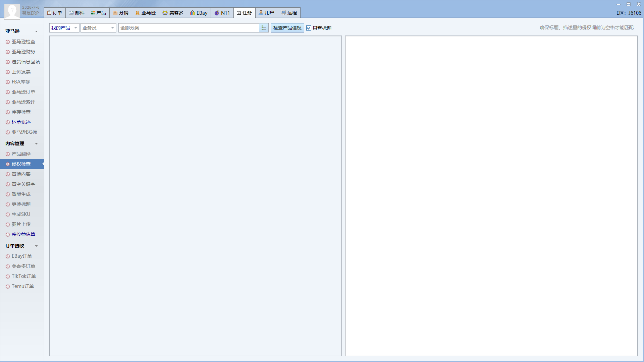644x362 pixels.
Task: Click the 检查产品侵权 button
Action: 287,28
